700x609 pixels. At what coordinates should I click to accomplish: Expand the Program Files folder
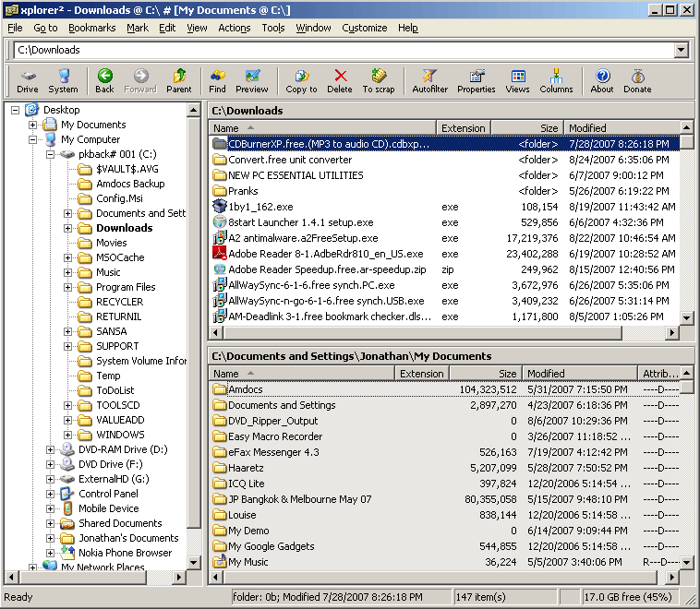[67, 287]
